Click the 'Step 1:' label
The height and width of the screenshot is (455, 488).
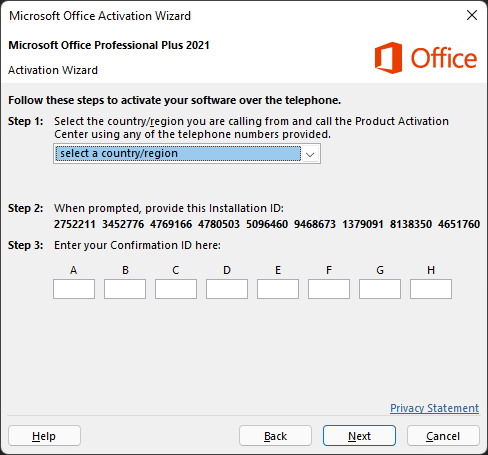(26, 121)
